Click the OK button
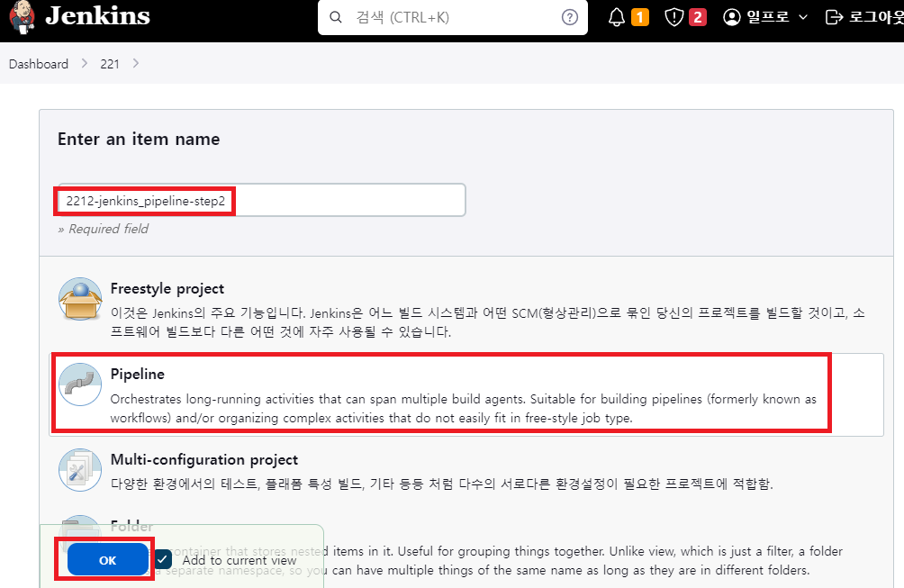Viewport: 904px width, 588px height. coord(108,560)
